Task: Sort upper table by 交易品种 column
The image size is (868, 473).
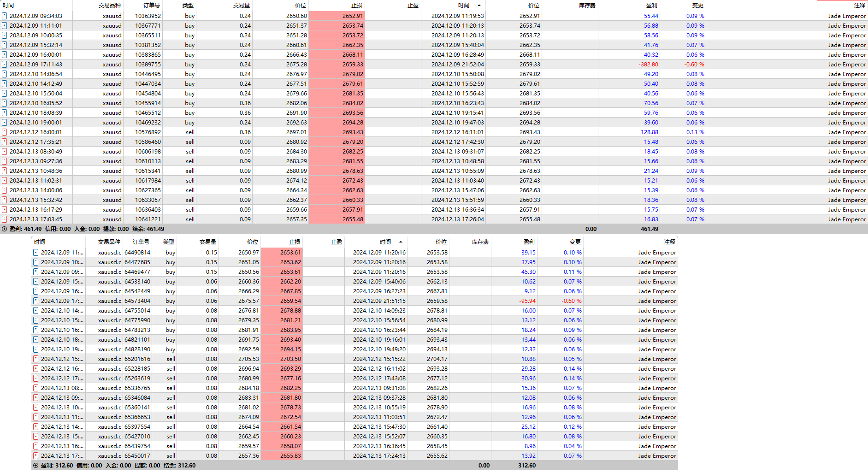Action: [110, 6]
